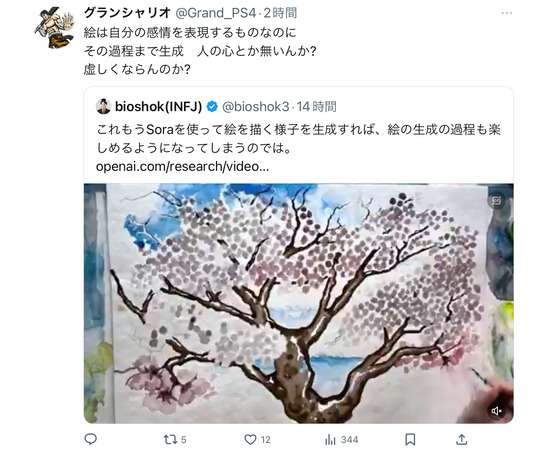
Task: Unmute the video with speaker icon
Action: pos(496,411)
